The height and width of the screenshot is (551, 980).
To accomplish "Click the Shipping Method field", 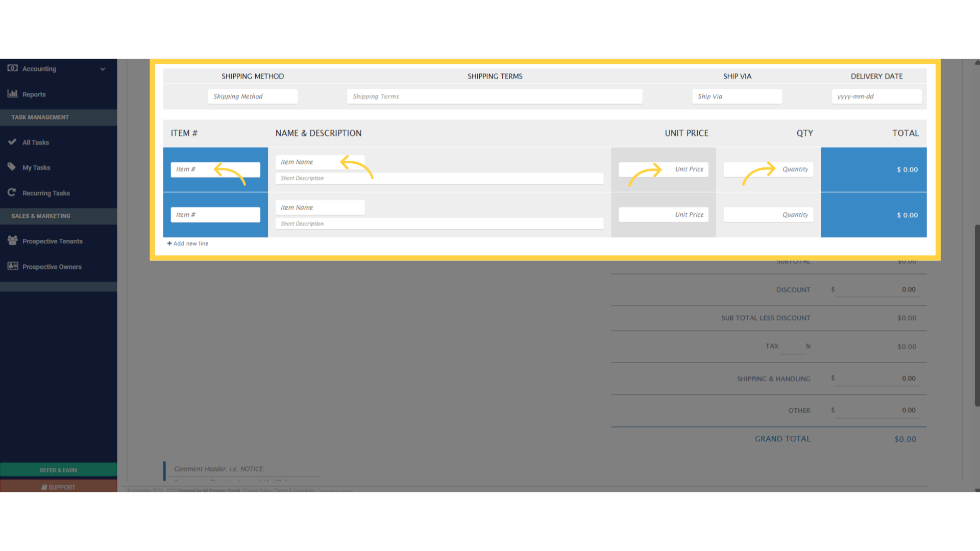I will (252, 96).
